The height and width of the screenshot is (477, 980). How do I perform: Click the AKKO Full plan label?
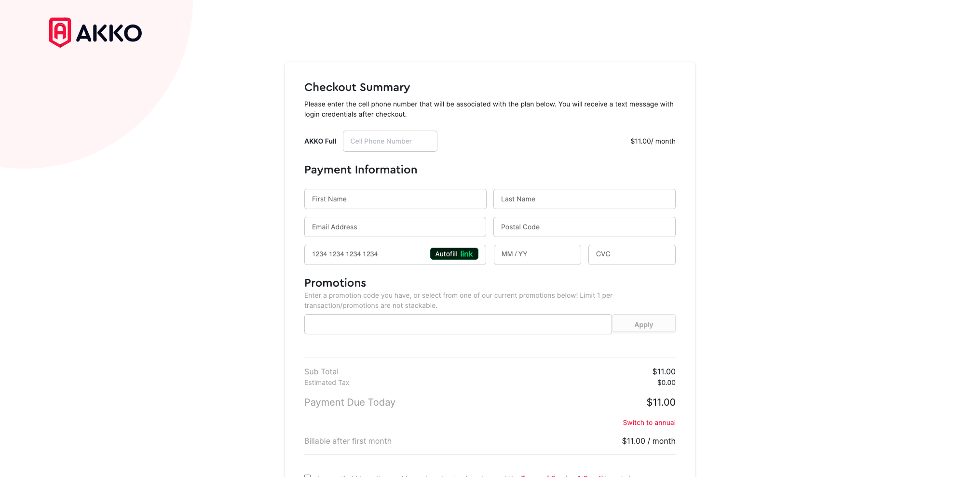[320, 141]
